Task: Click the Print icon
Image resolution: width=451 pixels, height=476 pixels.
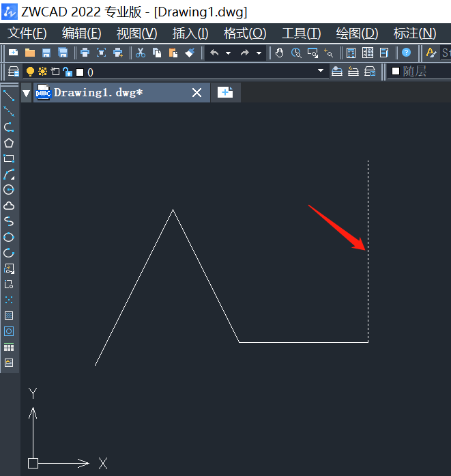Action: click(x=85, y=53)
